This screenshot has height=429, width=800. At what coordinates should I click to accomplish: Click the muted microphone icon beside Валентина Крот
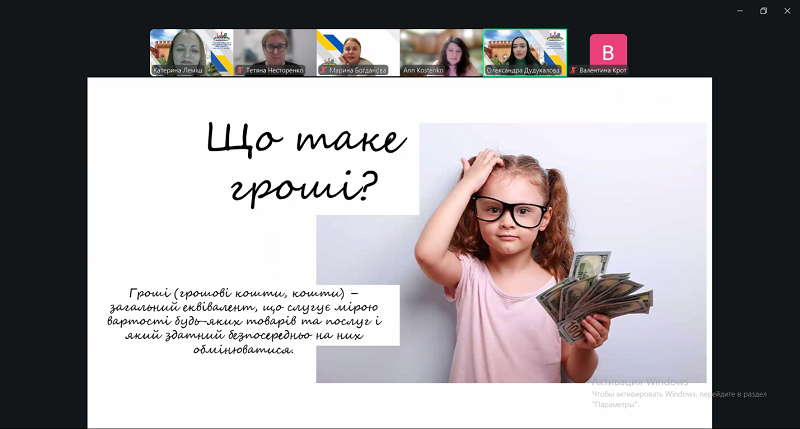tap(573, 71)
